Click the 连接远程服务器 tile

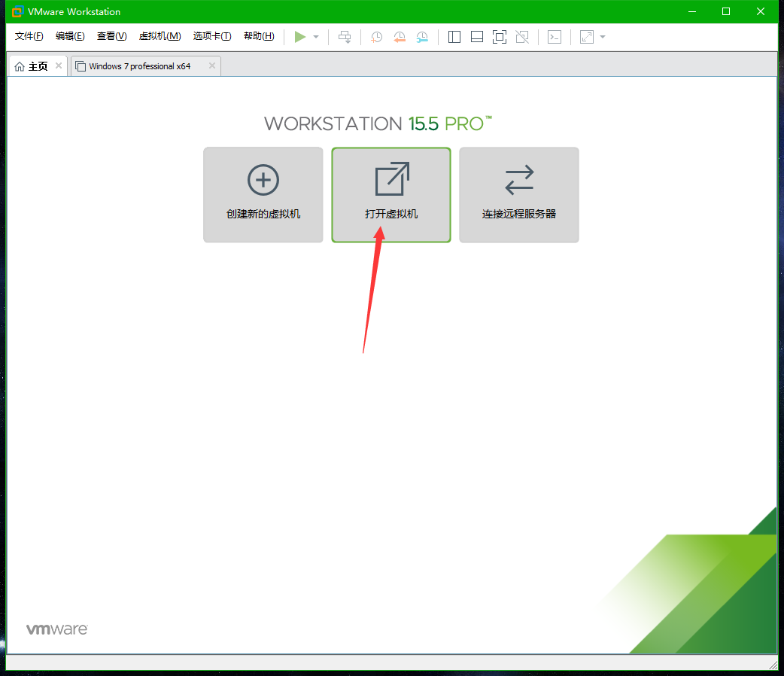click(519, 195)
